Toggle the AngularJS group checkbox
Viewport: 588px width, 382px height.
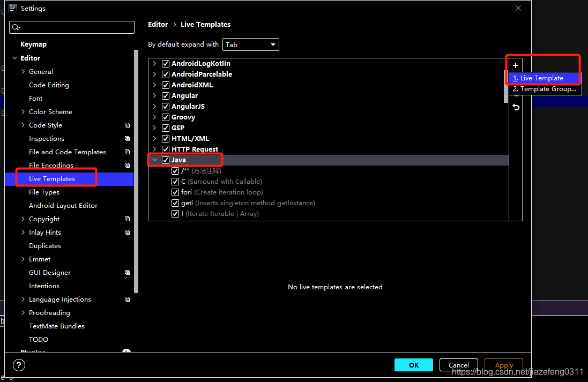coord(166,107)
